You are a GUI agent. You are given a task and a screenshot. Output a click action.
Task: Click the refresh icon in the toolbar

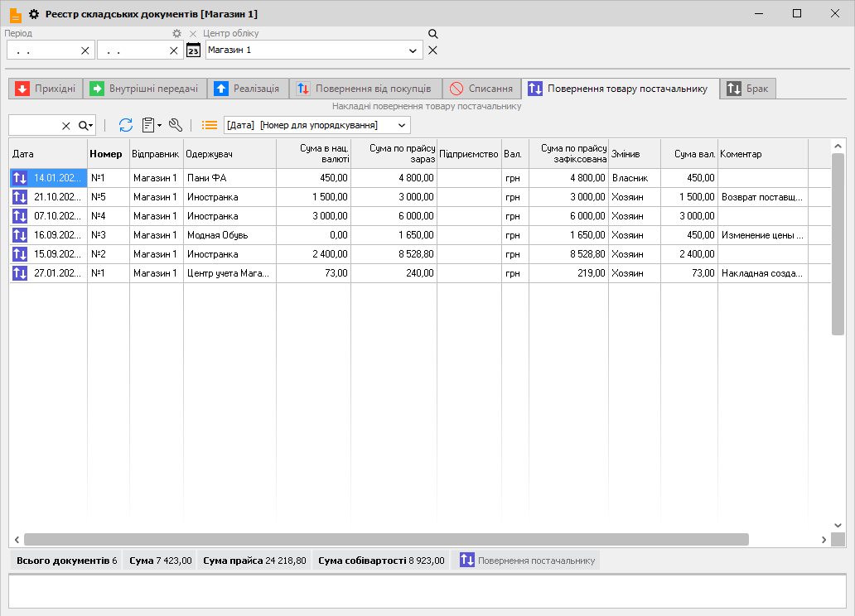coord(125,125)
